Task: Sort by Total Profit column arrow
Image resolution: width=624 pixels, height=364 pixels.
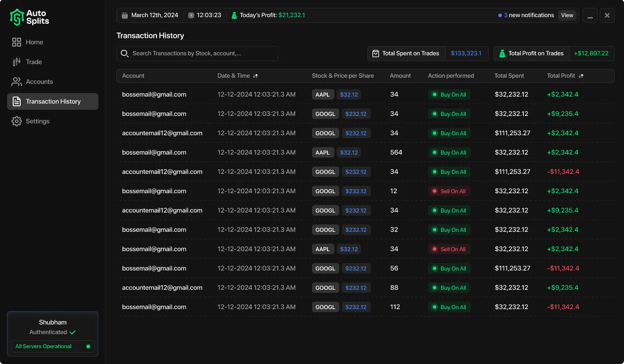Action: (x=581, y=76)
